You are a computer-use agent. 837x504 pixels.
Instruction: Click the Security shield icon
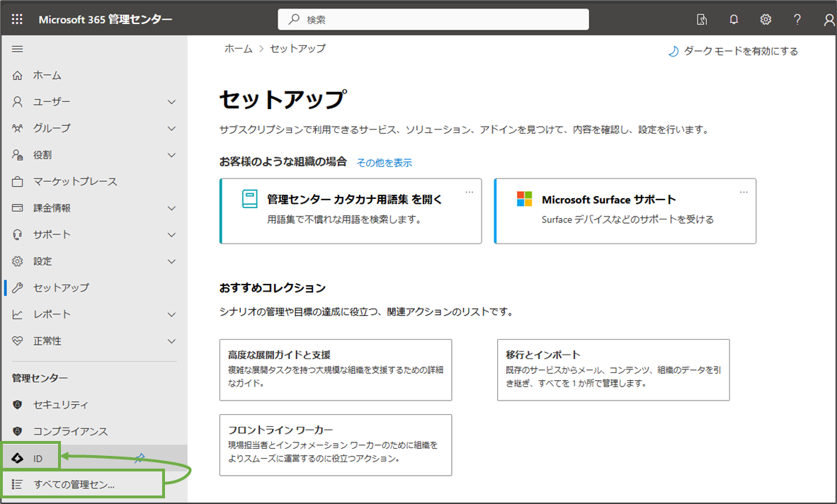(18, 405)
